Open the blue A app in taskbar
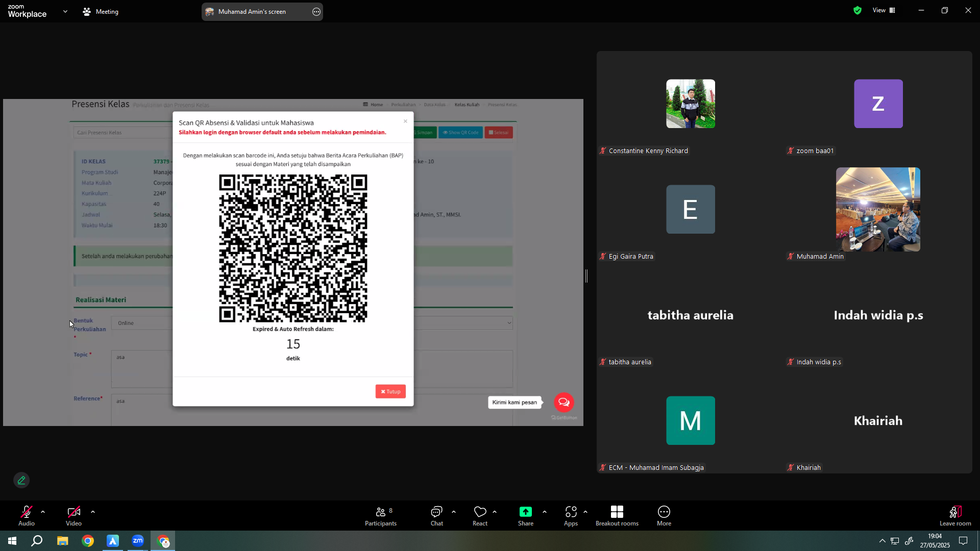Screen dimensions: 980x551 [113, 541]
